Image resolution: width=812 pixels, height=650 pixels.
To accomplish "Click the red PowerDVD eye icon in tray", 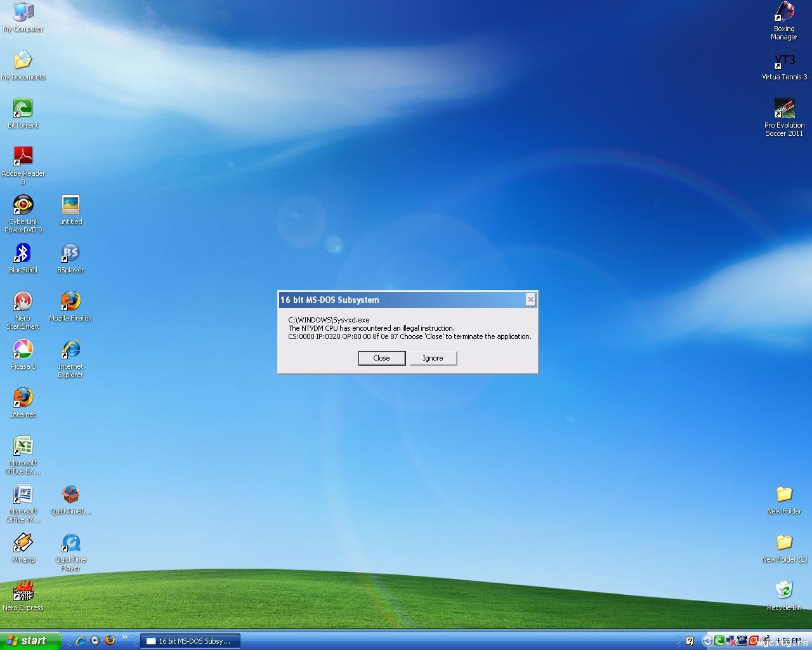I will tap(753, 640).
